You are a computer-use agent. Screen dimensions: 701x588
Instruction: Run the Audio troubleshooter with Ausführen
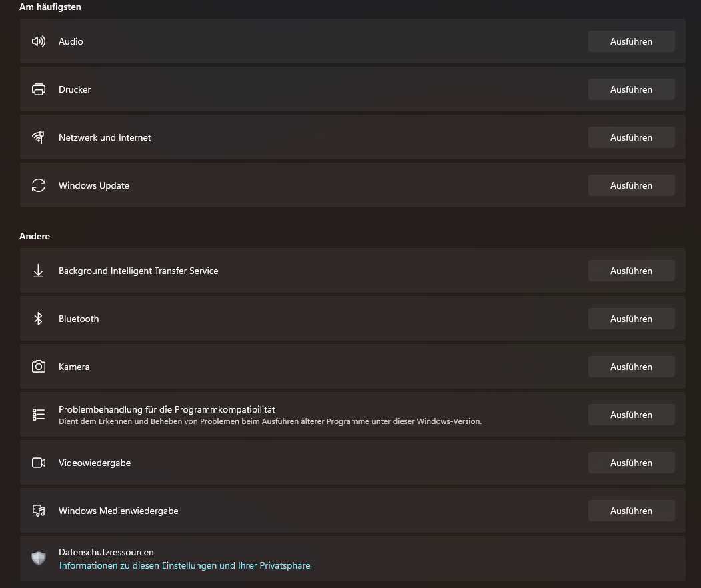point(631,41)
